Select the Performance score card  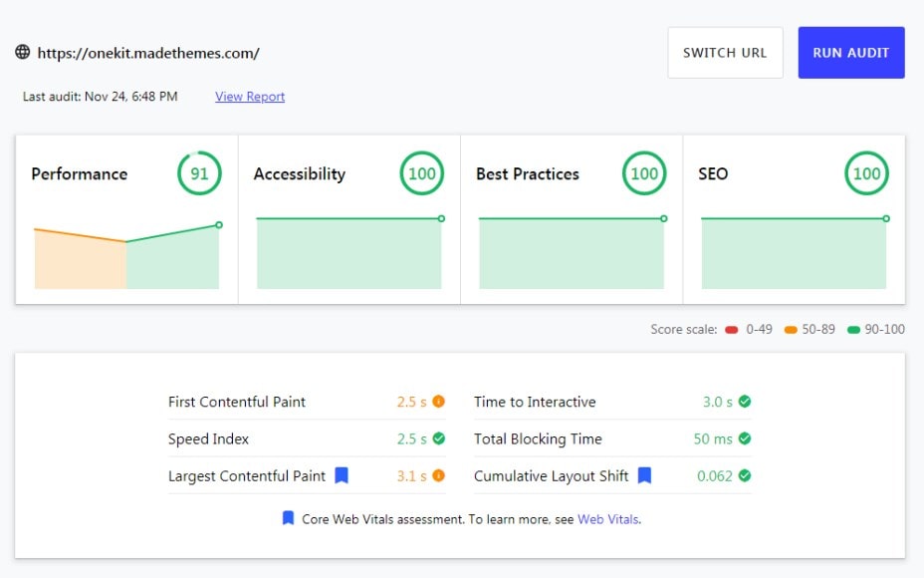click(126, 219)
